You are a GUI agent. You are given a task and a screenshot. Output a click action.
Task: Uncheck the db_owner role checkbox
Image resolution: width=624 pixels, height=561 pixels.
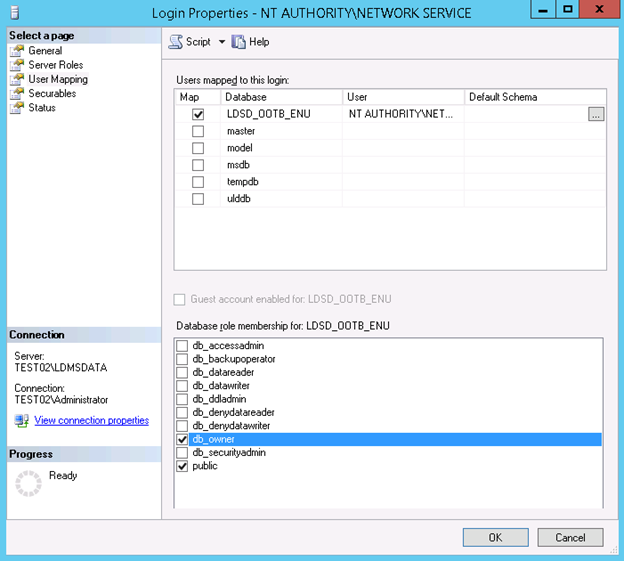click(x=182, y=439)
